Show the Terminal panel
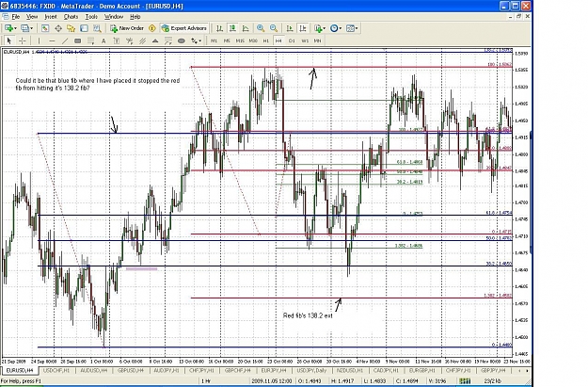588x387 pixels. pyautogui.click(x=84, y=28)
